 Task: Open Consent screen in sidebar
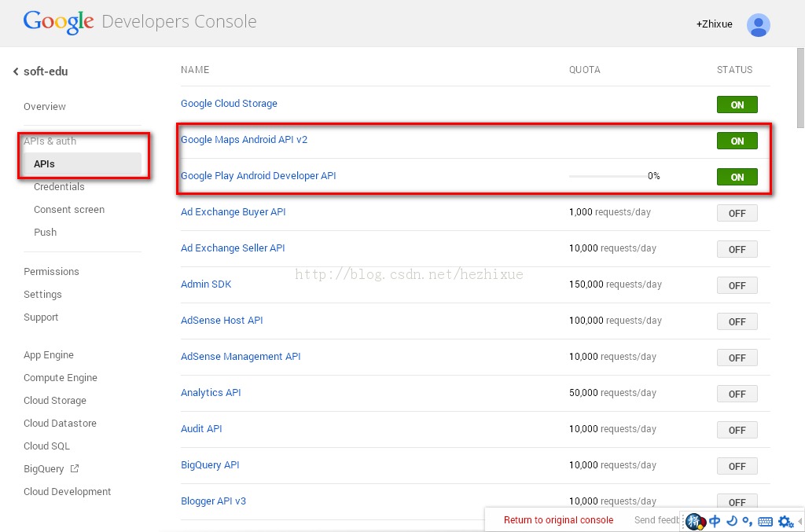69,209
